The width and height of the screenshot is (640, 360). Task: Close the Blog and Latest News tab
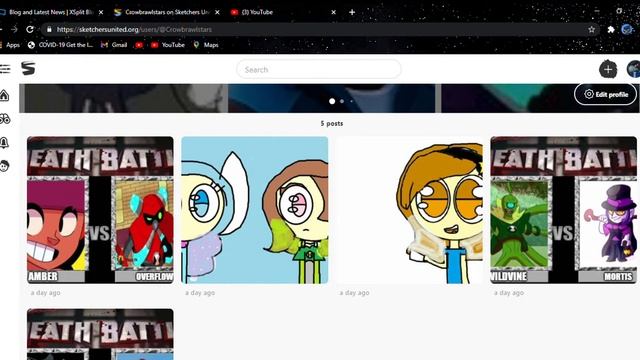pos(101,12)
